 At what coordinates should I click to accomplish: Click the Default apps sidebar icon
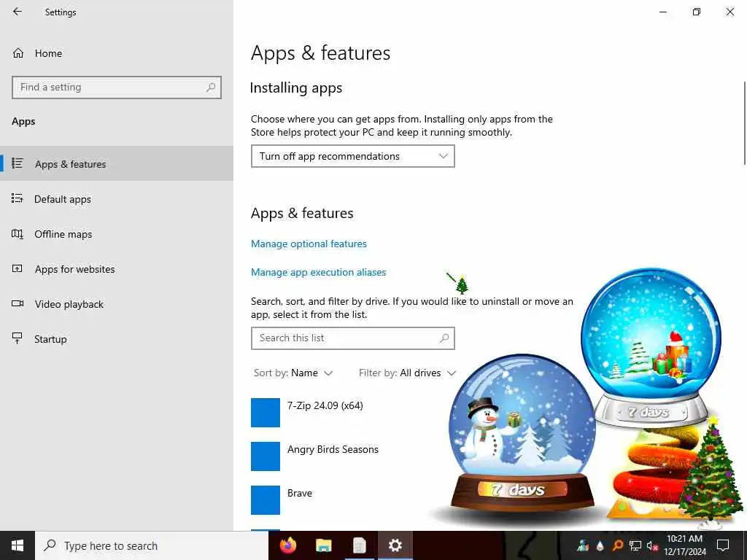[x=18, y=198]
